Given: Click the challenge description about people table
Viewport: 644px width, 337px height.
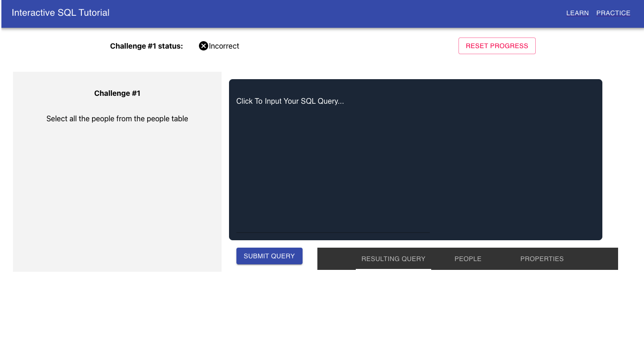Looking at the screenshot, I should (117, 119).
